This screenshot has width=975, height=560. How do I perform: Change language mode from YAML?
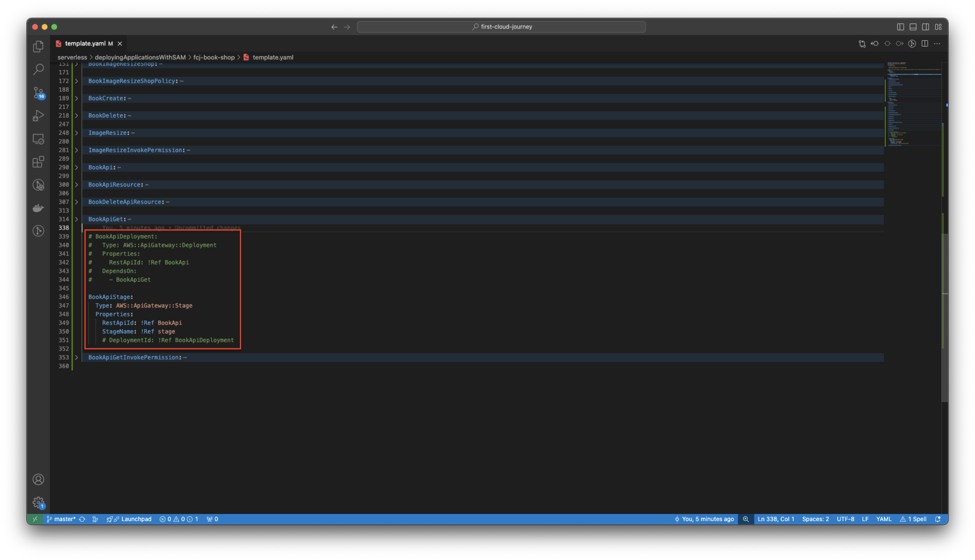tap(884, 519)
